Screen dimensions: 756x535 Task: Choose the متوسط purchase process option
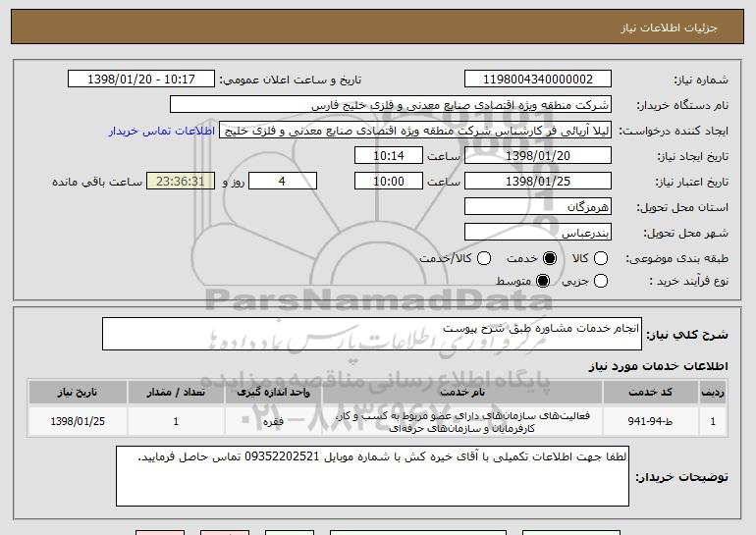click(543, 281)
